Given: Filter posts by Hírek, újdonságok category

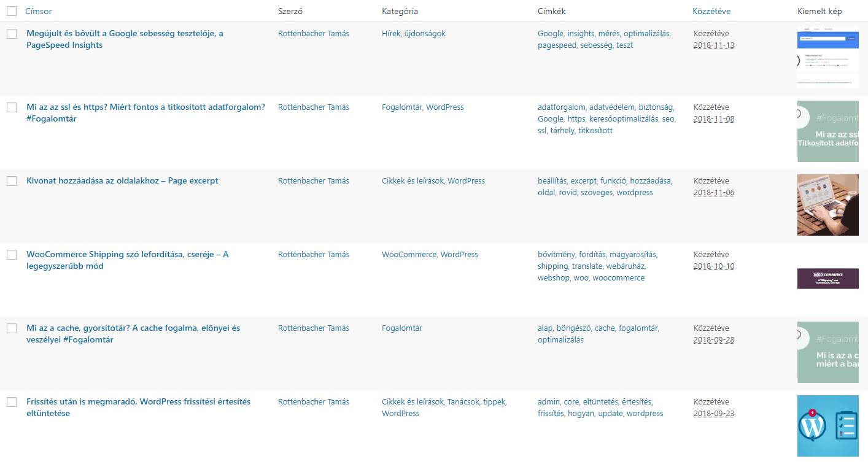Looking at the screenshot, I should [x=413, y=34].
